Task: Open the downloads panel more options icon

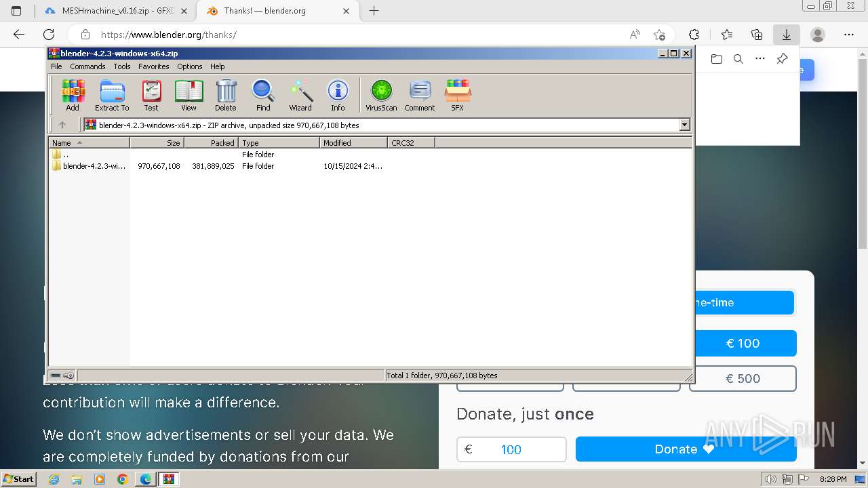Action: coord(760,59)
